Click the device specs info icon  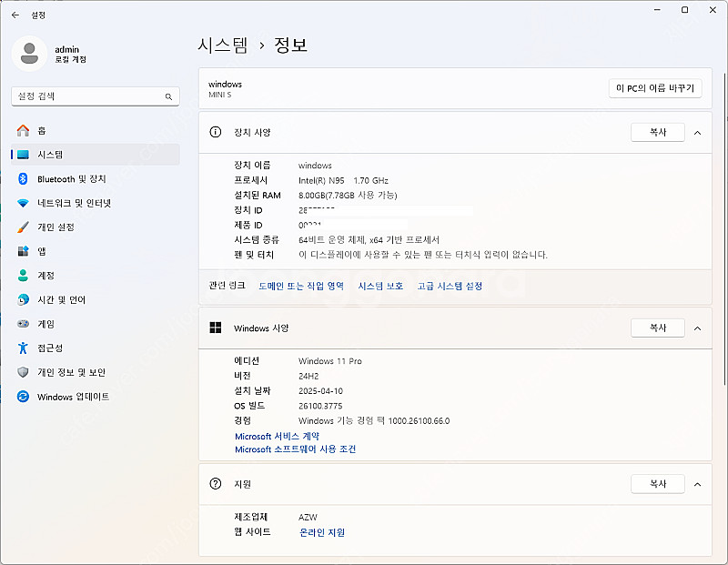click(x=216, y=132)
